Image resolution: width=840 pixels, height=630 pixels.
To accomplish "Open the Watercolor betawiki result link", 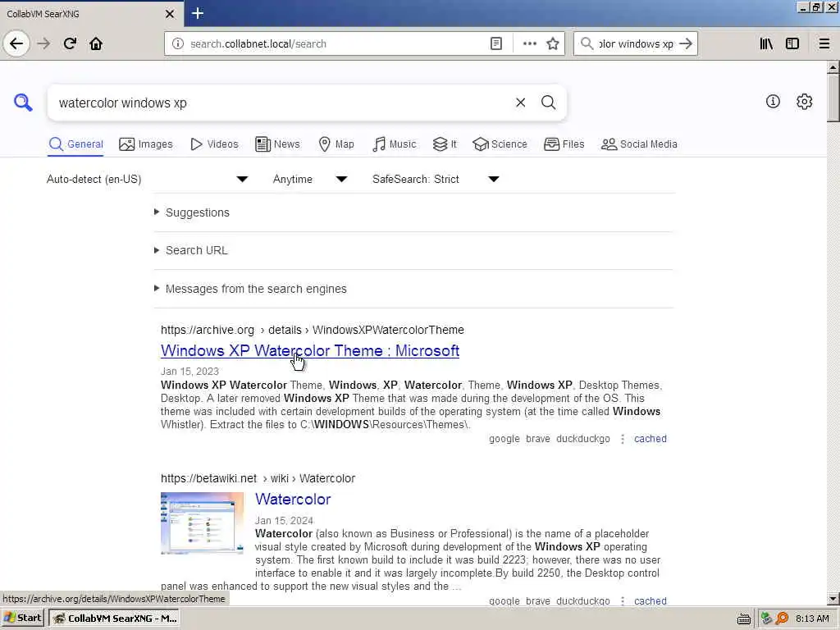I will [x=293, y=499].
